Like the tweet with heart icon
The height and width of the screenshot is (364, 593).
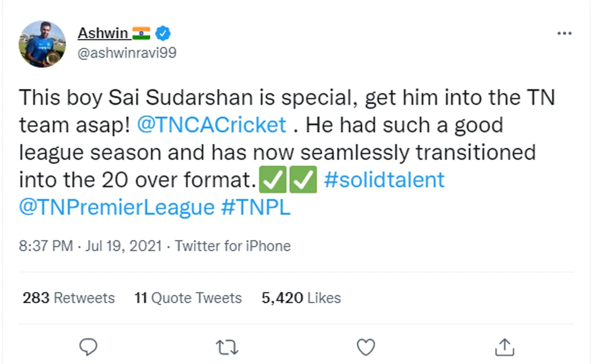366,347
